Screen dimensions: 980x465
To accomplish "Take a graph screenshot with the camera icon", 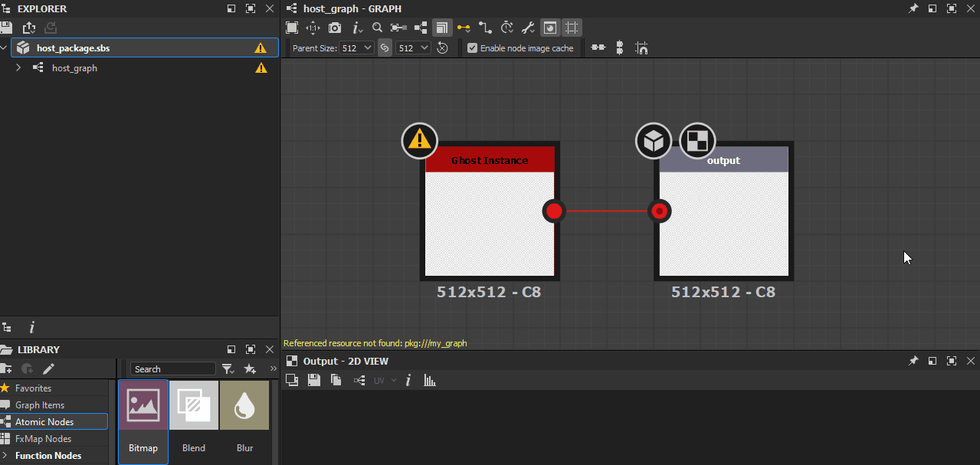I will [x=335, y=28].
